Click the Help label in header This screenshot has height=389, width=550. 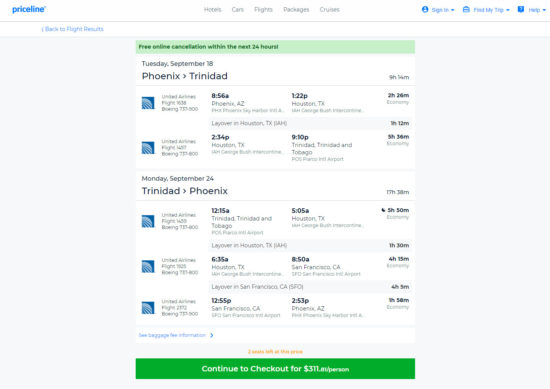pos(534,10)
